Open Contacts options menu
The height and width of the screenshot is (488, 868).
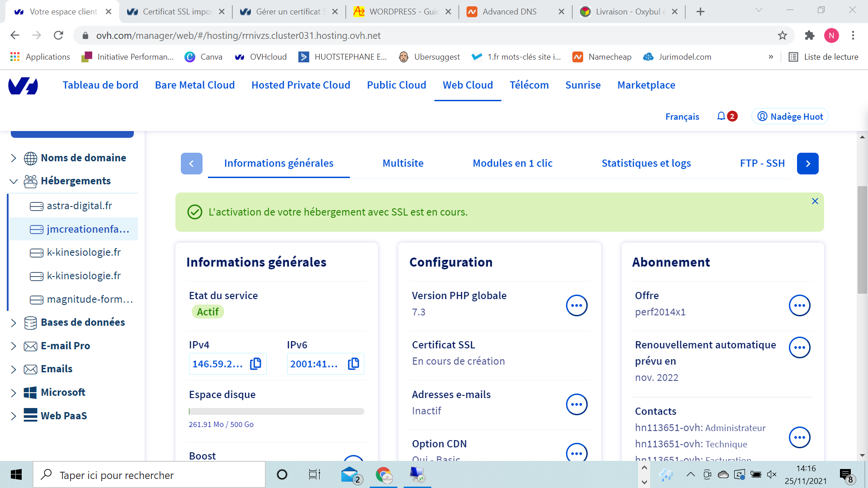[799, 437]
